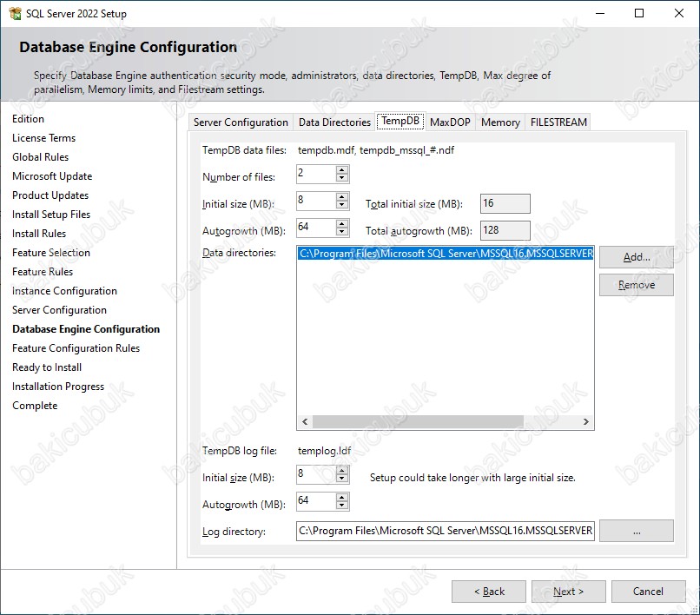Viewport: 700px width, 615px height.
Task: Increase the Number of files spinner
Action: (x=342, y=169)
